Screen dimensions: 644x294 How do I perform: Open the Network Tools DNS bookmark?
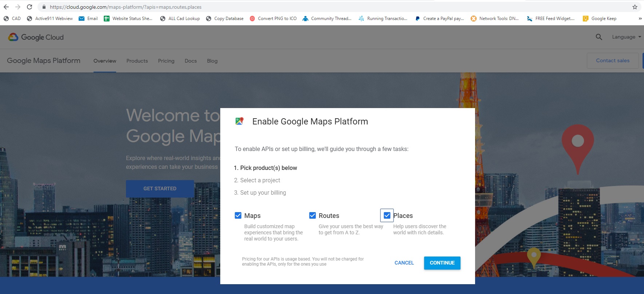pos(495,19)
